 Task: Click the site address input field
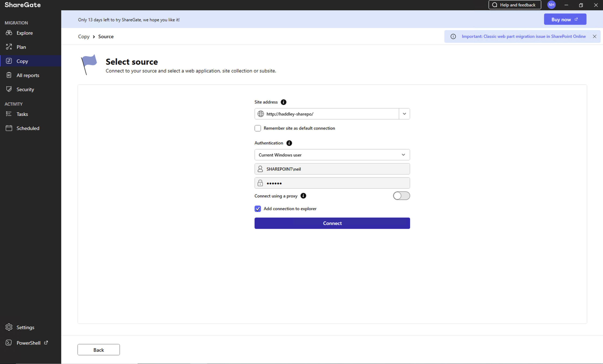coord(327,114)
